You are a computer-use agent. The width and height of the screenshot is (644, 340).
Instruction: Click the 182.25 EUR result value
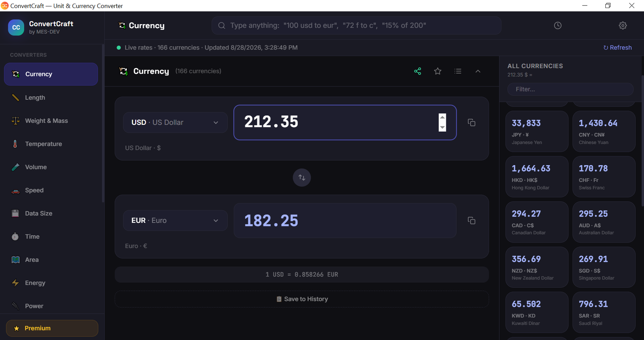(271, 220)
